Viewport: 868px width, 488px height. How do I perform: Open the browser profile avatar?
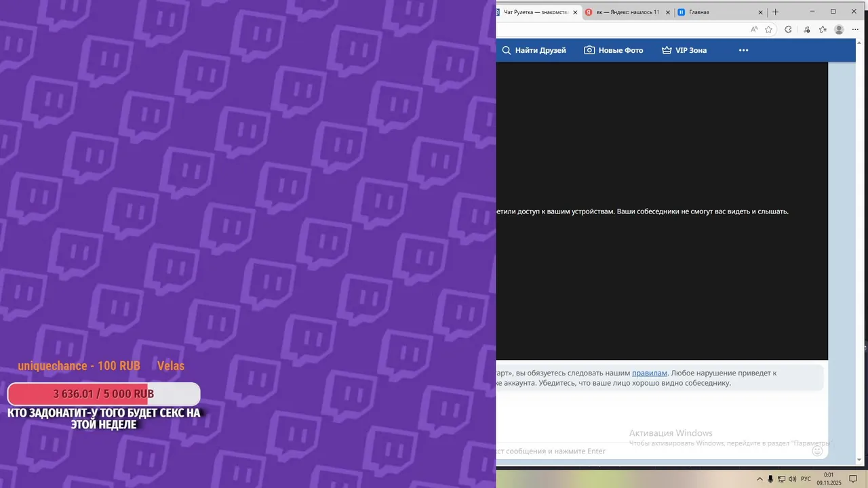pyautogui.click(x=840, y=30)
